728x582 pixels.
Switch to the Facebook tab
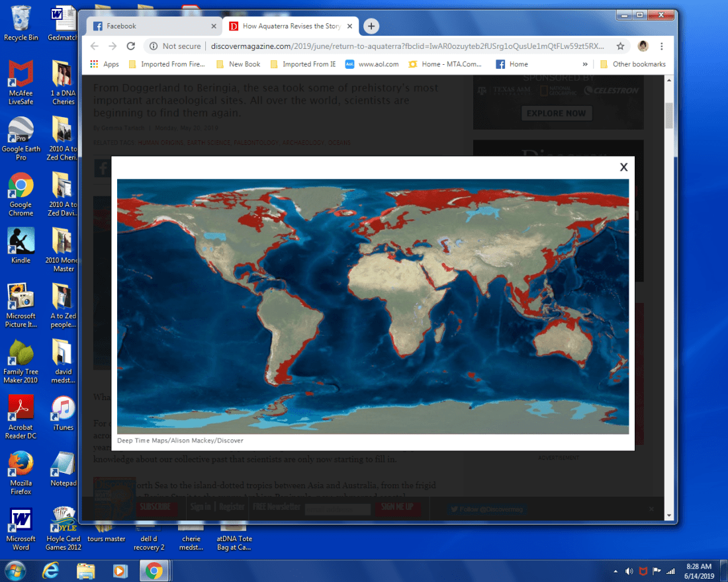click(152, 26)
